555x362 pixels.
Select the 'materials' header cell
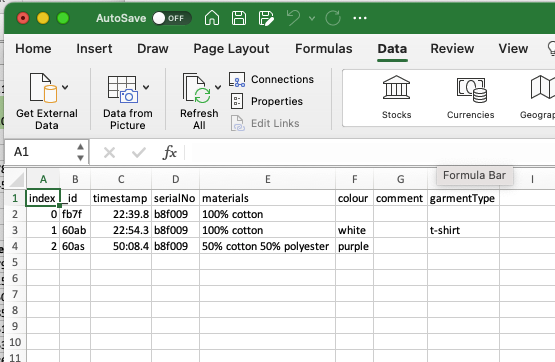point(268,198)
